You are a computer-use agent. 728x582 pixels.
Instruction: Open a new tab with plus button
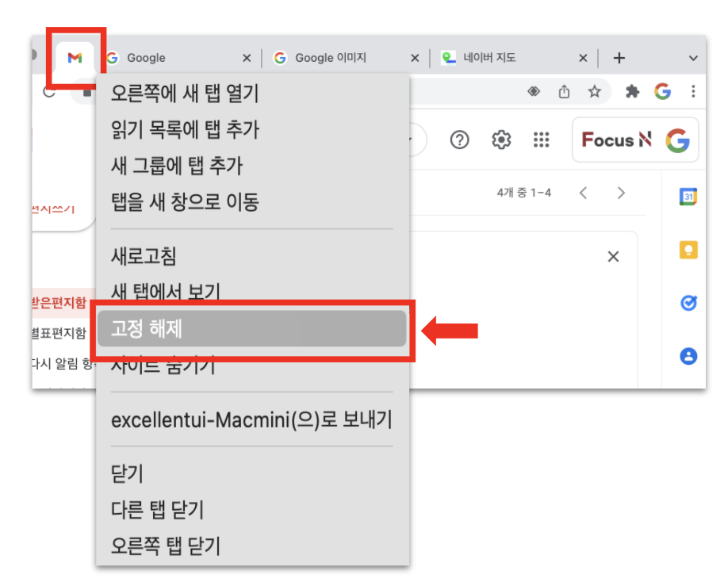click(619, 58)
